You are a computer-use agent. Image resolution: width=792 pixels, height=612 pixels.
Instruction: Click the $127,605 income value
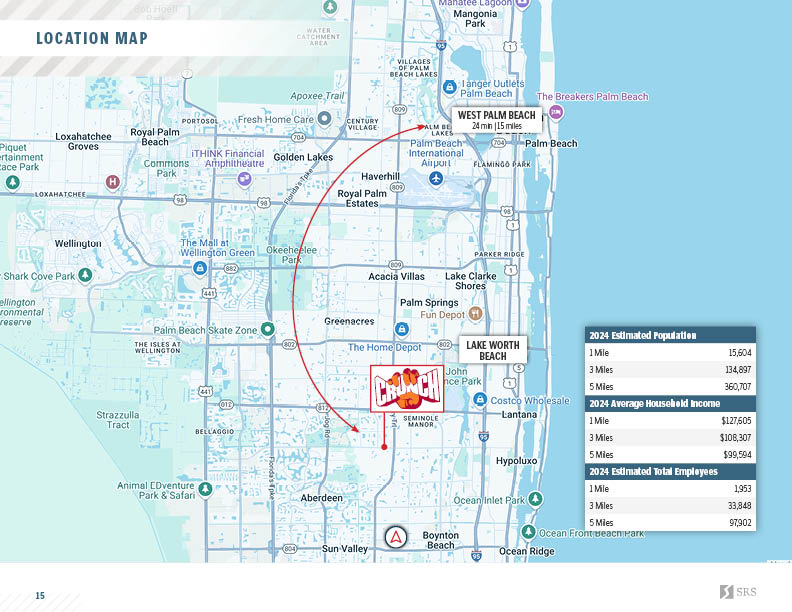[x=736, y=421]
